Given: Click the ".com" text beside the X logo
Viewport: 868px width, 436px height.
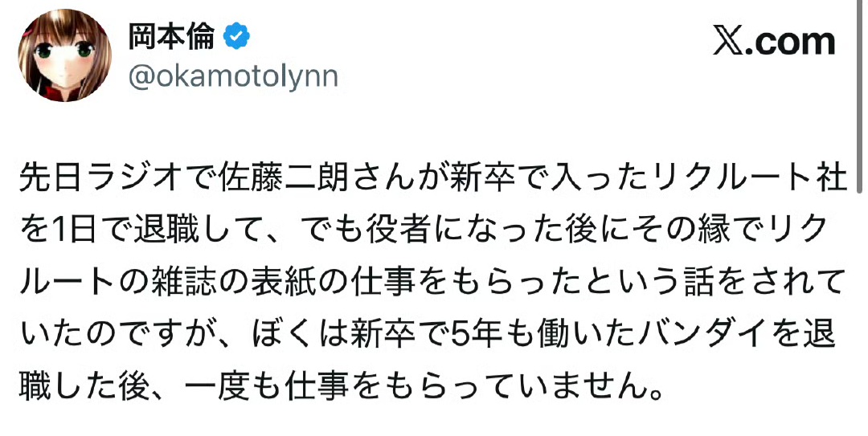Looking at the screenshot, I should [792, 42].
